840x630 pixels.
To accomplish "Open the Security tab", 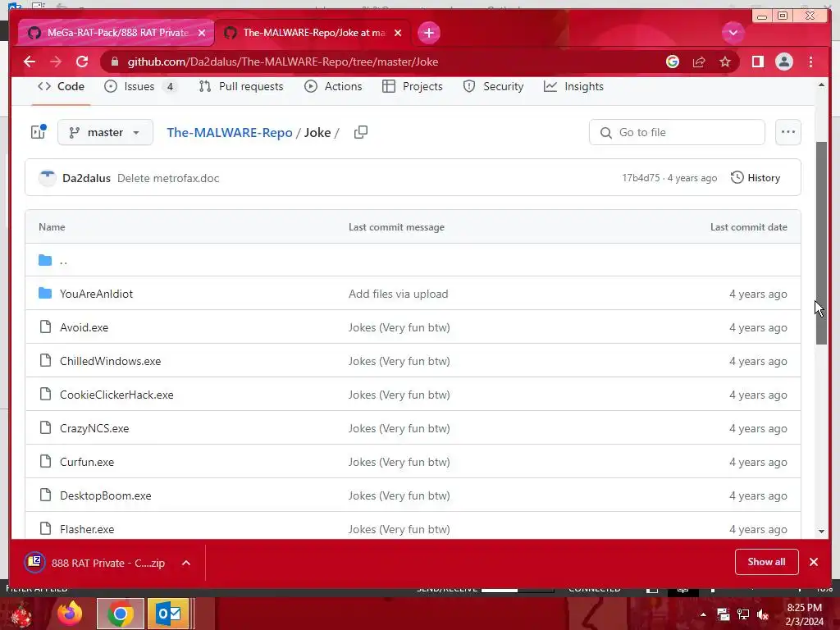I will tap(493, 86).
